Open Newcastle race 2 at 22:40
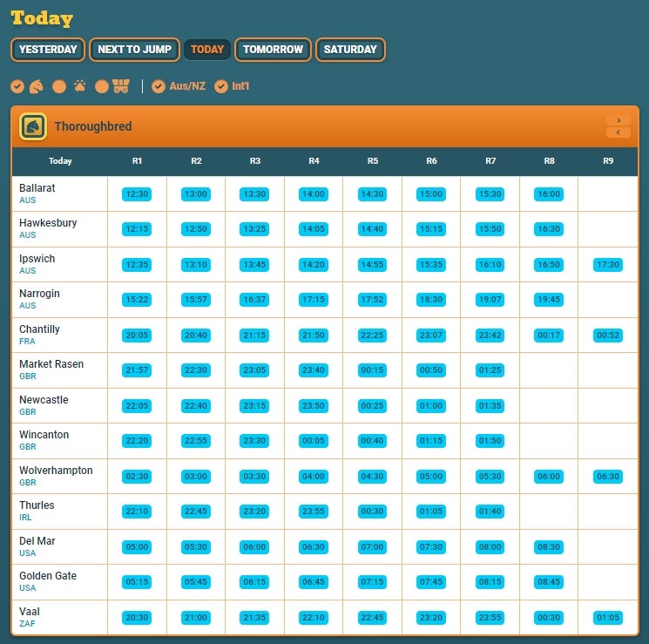Image resolution: width=649 pixels, height=644 pixels. 196,406
